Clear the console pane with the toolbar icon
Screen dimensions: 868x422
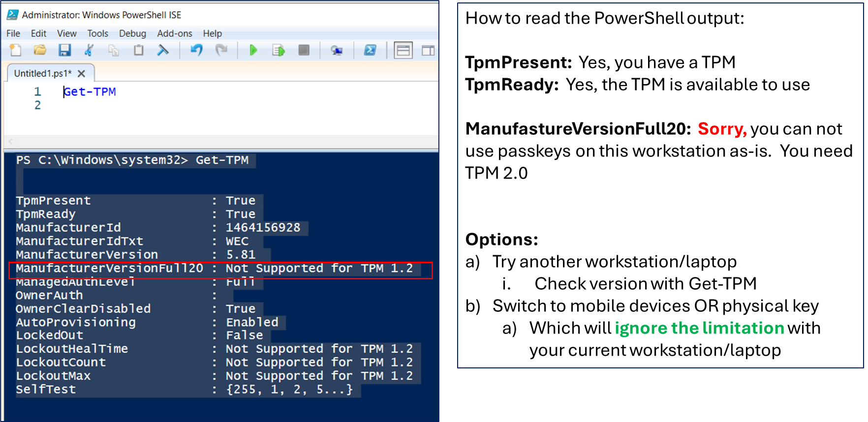click(x=163, y=50)
